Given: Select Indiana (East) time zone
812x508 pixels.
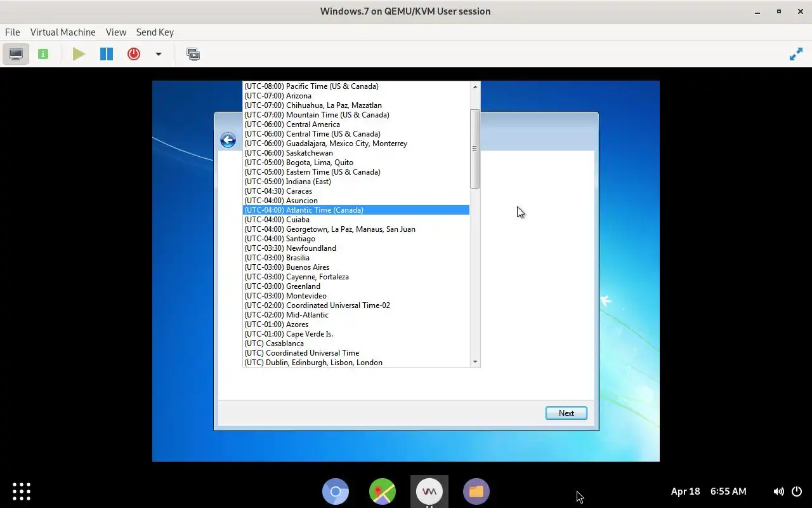Looking at the screenshot, I should 356,181.
